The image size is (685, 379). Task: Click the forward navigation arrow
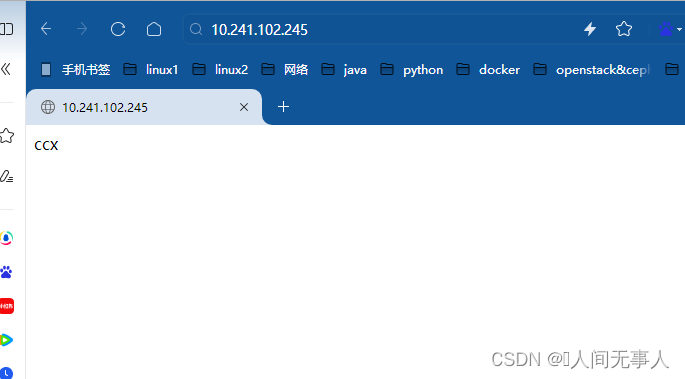[82, 29]
